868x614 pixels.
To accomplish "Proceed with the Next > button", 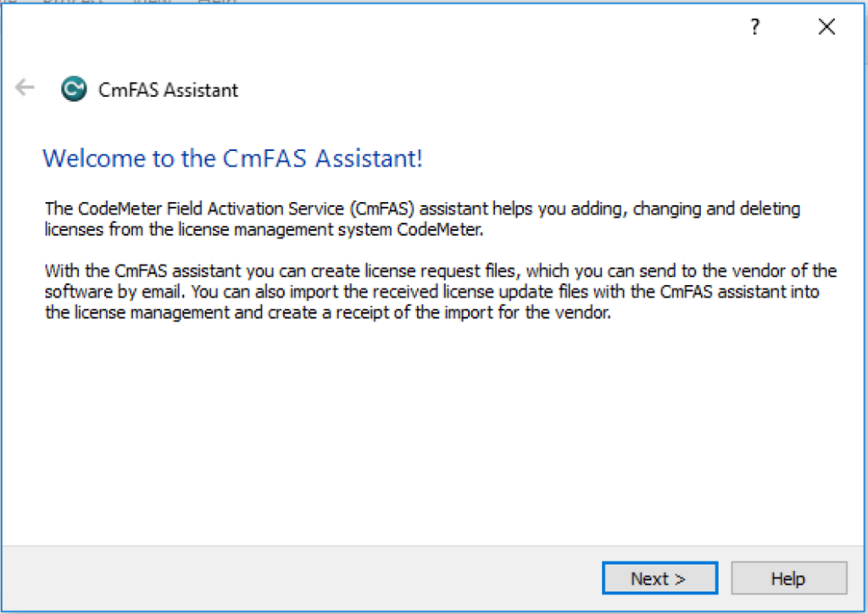I will 659,579.
